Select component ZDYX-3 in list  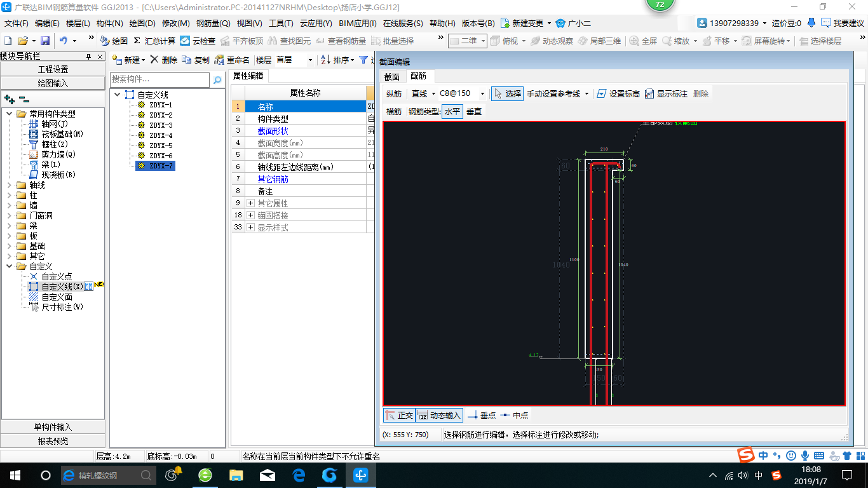[161, 125]
